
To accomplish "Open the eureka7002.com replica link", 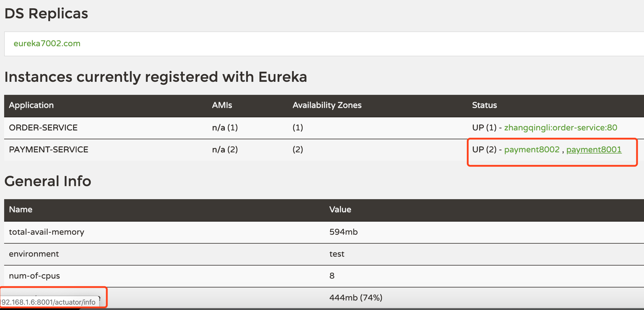I will click(x=47, y=44).
